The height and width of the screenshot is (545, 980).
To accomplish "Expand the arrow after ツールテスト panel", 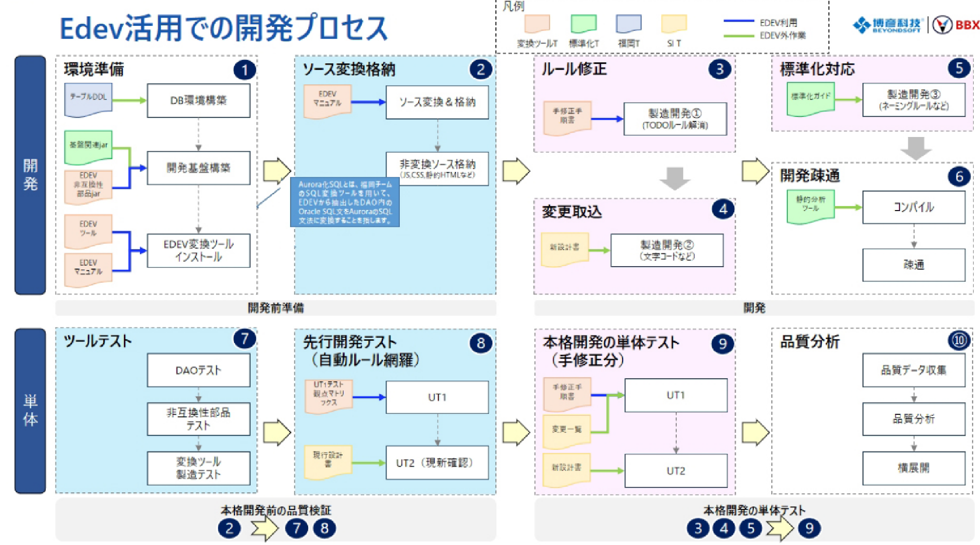I will tap(276, 431).
